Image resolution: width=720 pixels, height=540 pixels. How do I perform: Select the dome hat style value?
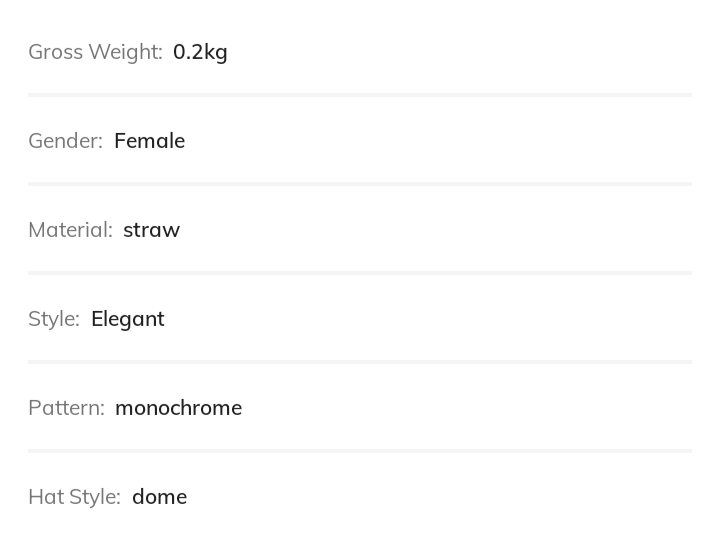(159, 497)
